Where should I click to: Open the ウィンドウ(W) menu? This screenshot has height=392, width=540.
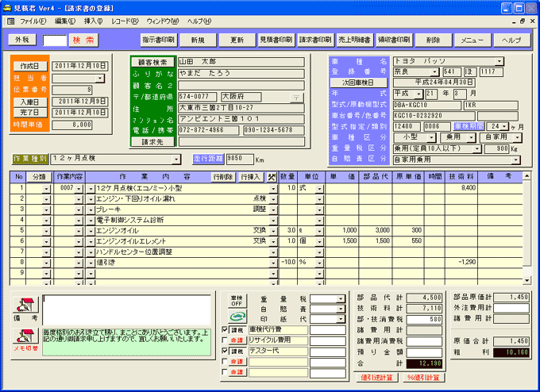click(x=163, y=21)
